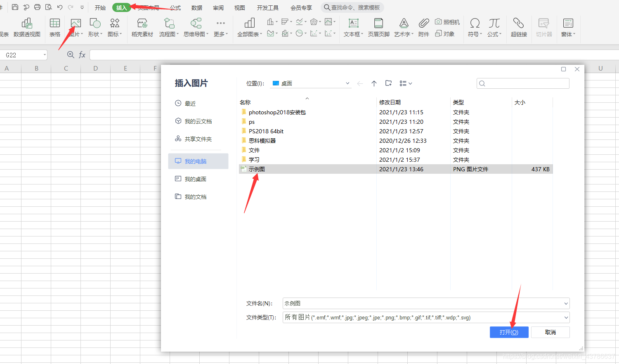Open the 会员专享 member tab
This screenshot has width=619, height=364.
(x=301, y=7)
